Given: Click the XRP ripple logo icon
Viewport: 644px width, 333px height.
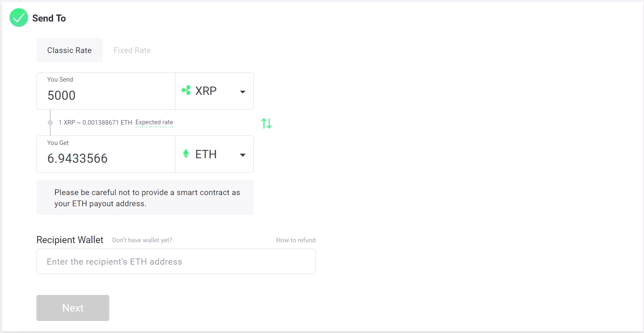Looking at the screenshot, I should click(x=186, y=90).
